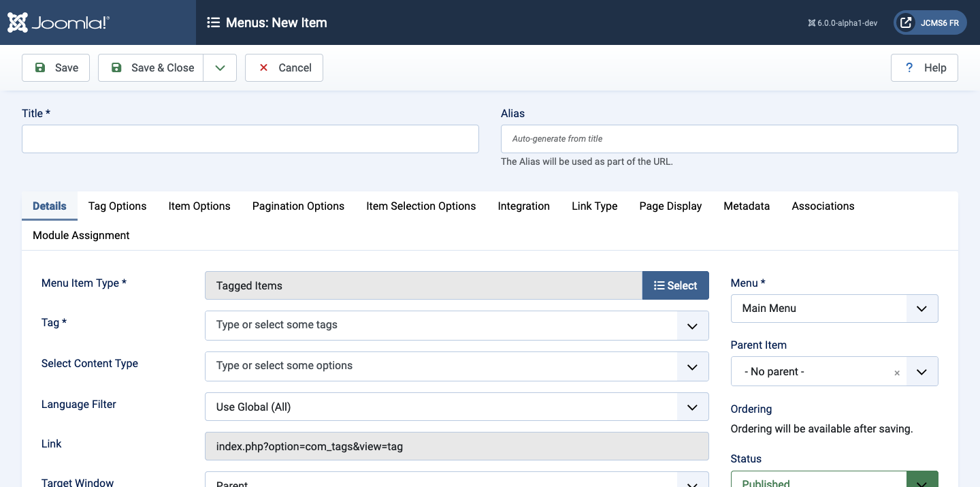Image resolution: width=980 pixels, height=487 pixels.
Task: Open the Module Assignment tab
Action: [x=81, y=235]
